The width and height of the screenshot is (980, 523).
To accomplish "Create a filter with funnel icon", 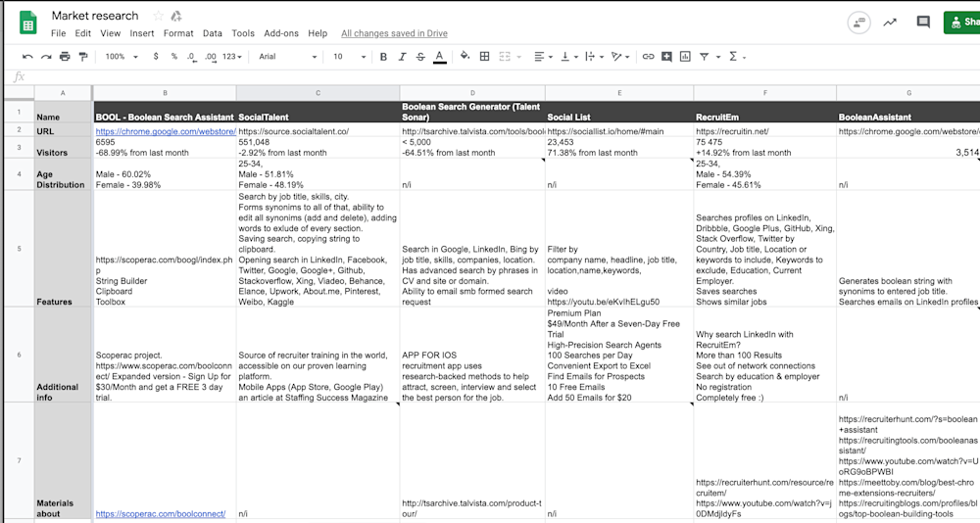I will (x=704, y=57).
